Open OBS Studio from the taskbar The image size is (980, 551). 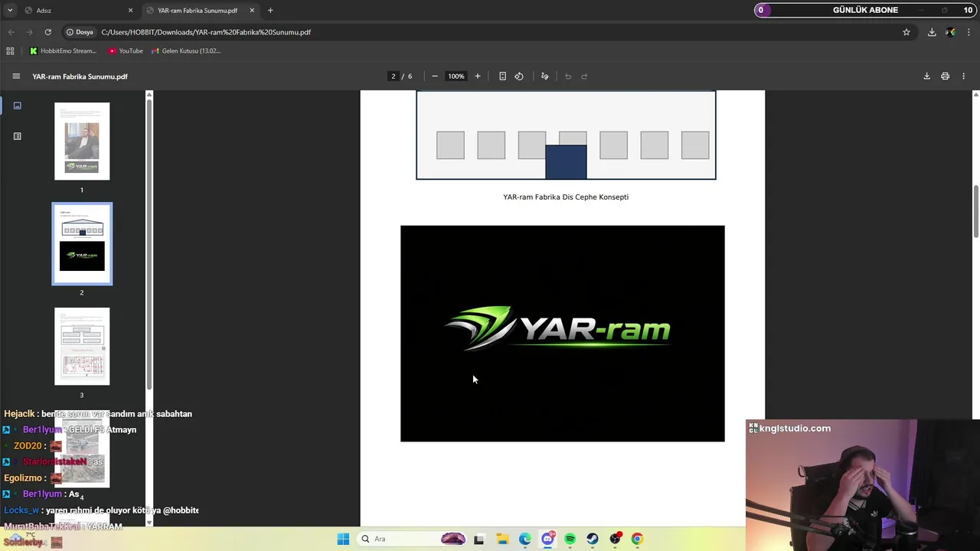tap(615, 539)
